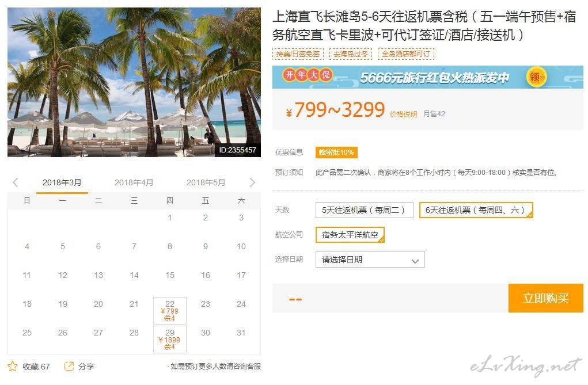
Task: Click the 立即购买 buy button
Action: point(545,298)
